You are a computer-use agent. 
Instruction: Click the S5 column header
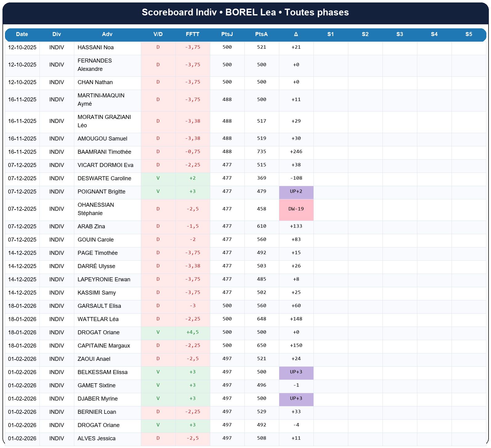click(468, 34)
